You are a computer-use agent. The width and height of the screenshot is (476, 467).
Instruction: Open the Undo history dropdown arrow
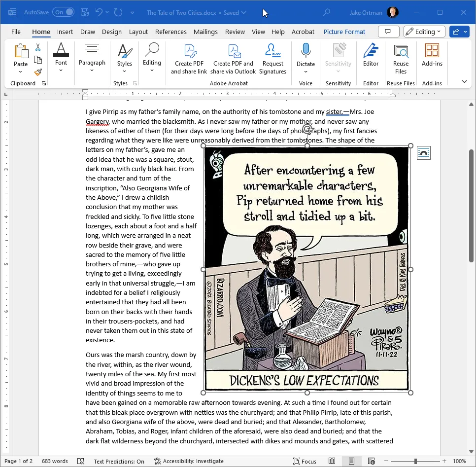[x=107, y=12]
